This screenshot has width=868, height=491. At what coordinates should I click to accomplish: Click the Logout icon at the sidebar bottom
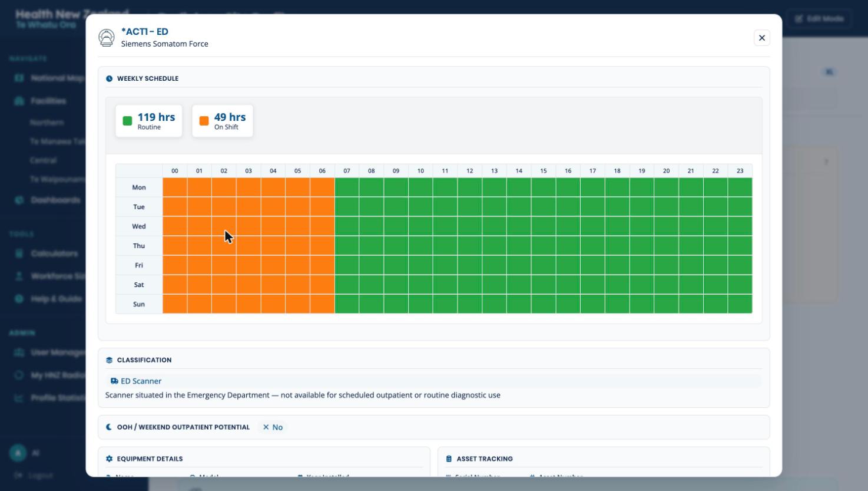coord(18,475)
